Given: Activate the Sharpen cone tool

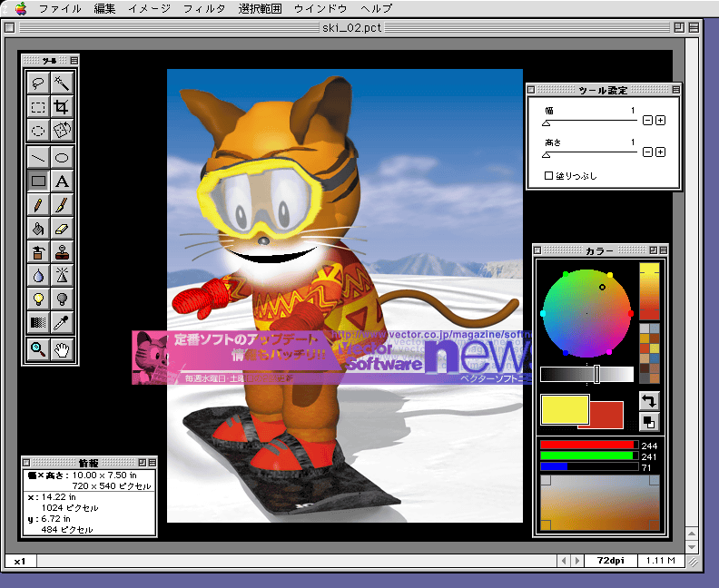Looking at the screenshot, I should pyautogui.click(x=62, y=276).
